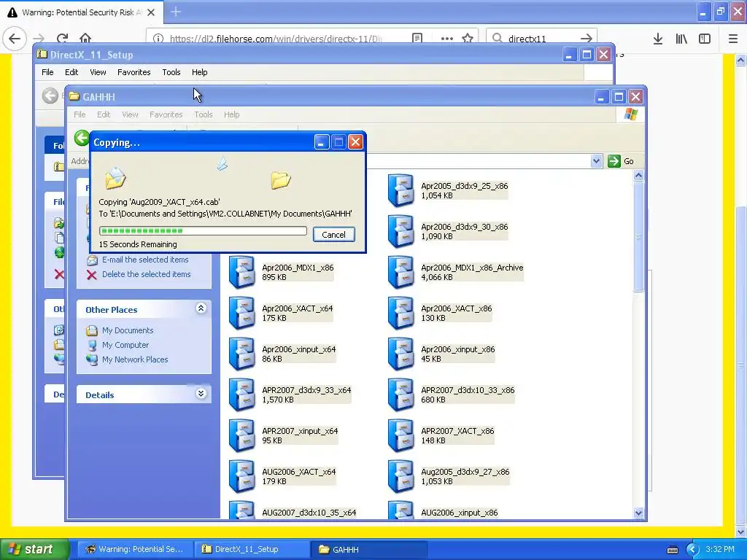The width and height of the screenshot is (747, 560).
Task: Select APR2007_xinput_x64 cabinet icon
Action: pos(242,436)
